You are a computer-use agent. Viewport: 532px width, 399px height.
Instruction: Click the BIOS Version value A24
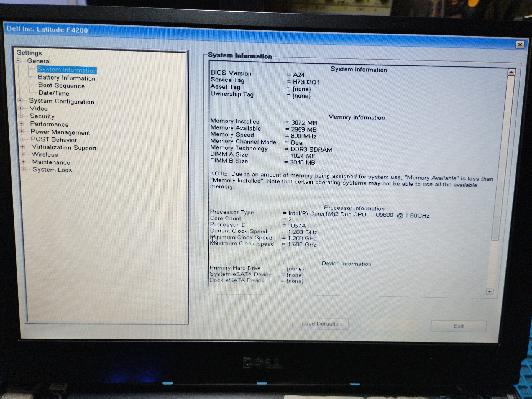(x=298, y=75)
